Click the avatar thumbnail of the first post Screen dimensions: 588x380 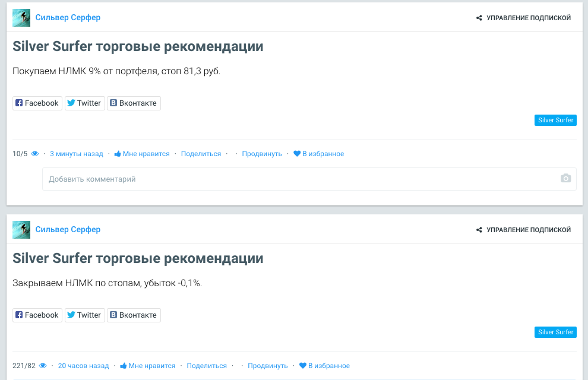coord(21,18)
